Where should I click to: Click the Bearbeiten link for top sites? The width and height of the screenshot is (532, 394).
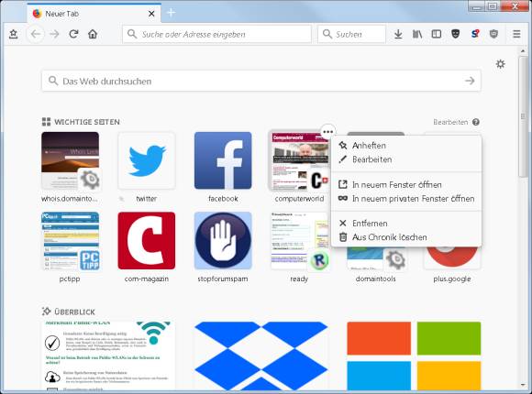pos(450,122)
